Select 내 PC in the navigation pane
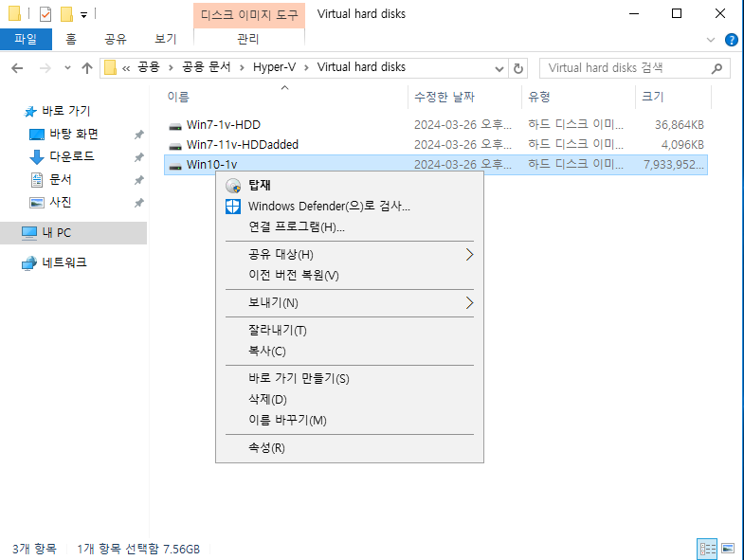Screen dimensions: 744x560 coord(73,232)
